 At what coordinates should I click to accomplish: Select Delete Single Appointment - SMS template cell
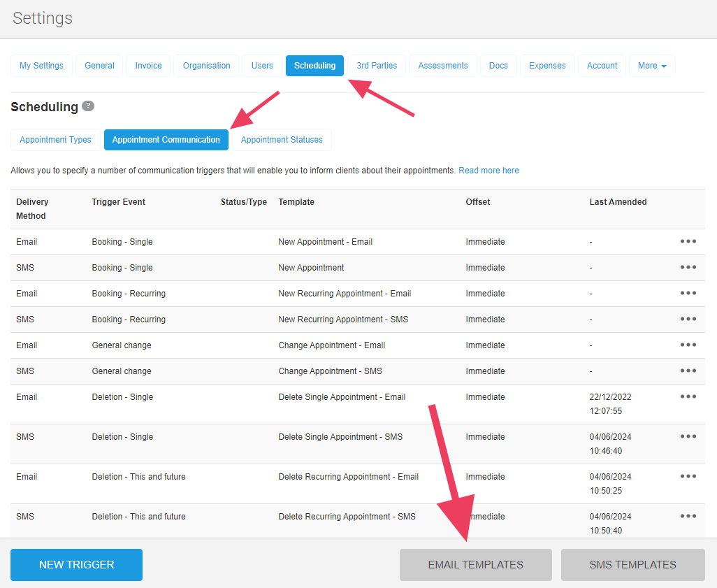[x=340, y=436]
